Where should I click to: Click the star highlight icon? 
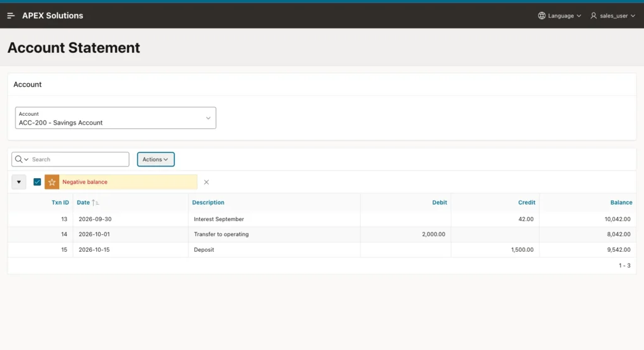point(52,182)
